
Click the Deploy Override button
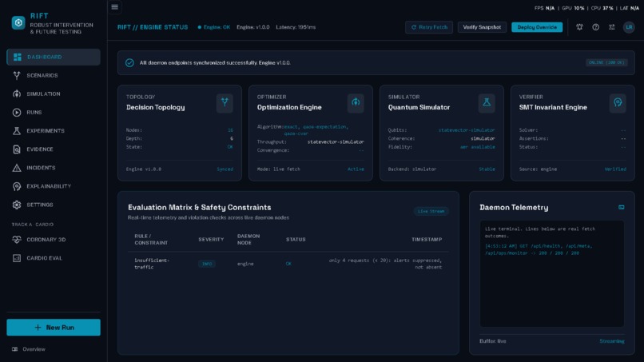[x=537, y=27]
